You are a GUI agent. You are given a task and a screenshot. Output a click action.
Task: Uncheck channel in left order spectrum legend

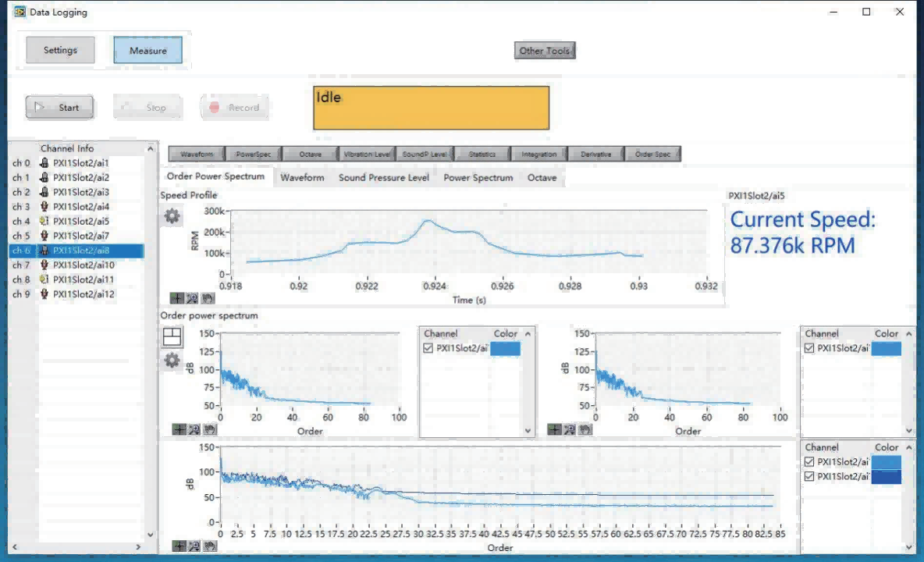(428, 348)
